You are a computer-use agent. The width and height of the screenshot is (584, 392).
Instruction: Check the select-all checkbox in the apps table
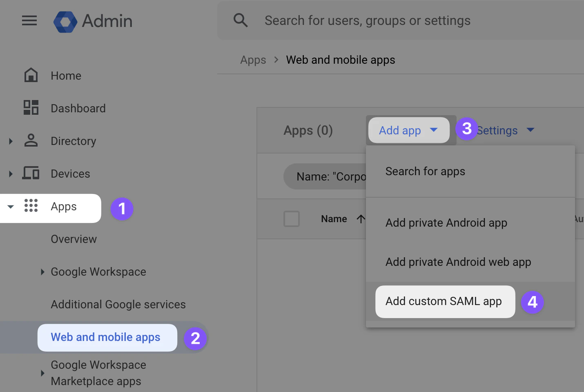point(292,219)
